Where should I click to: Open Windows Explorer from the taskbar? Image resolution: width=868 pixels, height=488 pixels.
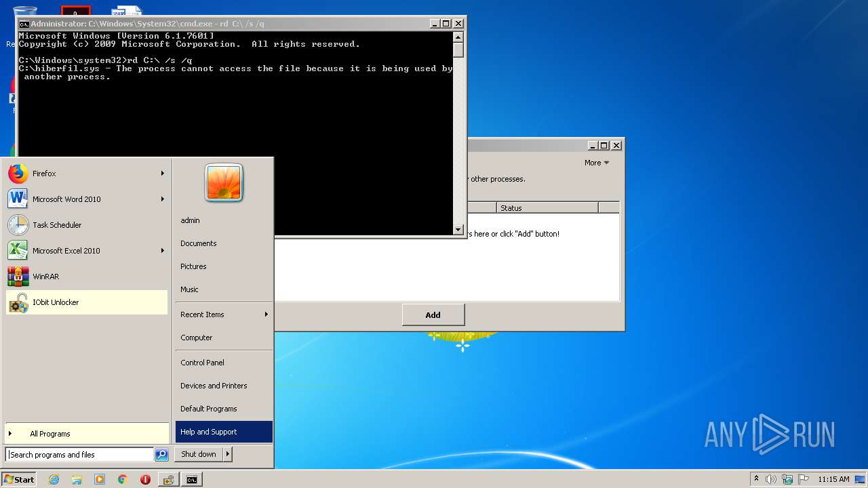tap(77, 479)
